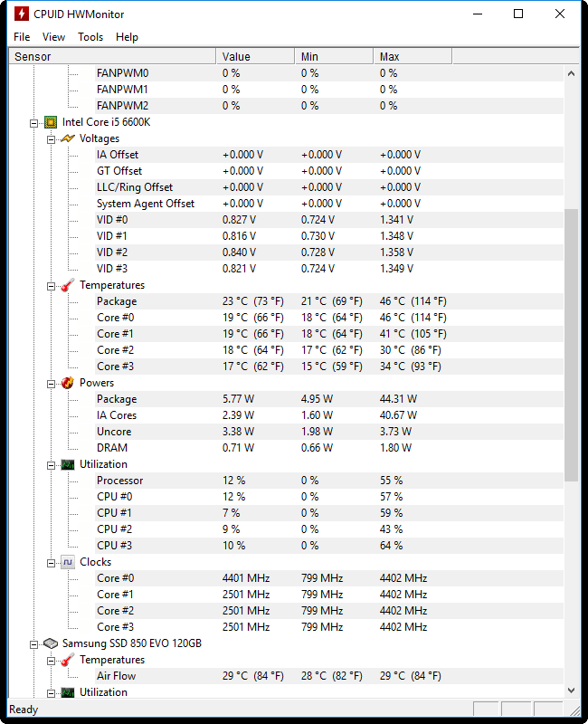Click the SSD Temperatures thermometer icon

pos(68,660)
